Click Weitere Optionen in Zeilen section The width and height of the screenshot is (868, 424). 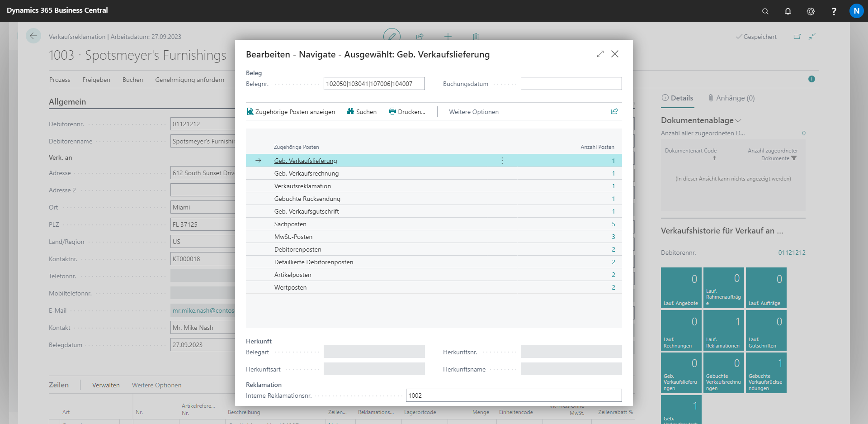click(x=156, y=385)
